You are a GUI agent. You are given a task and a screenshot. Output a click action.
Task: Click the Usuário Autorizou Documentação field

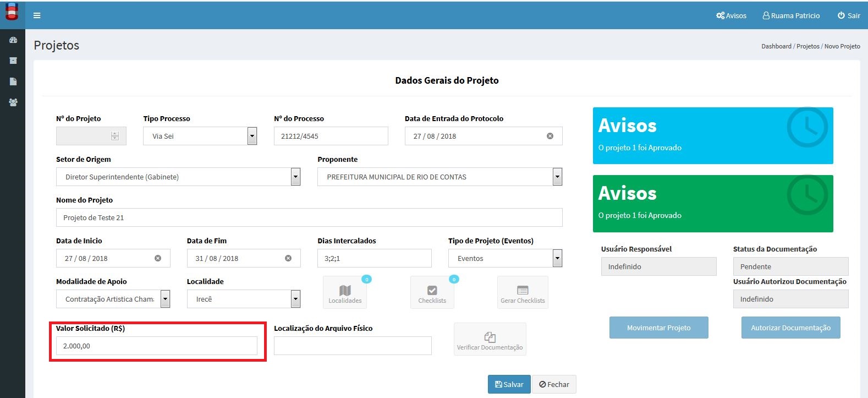(791, 299)
